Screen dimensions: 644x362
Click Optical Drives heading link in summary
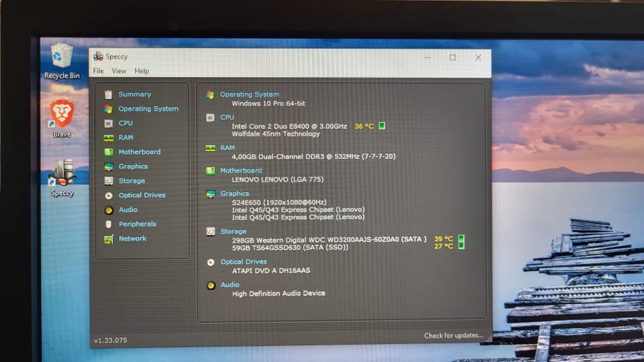[x=244, y=262]
